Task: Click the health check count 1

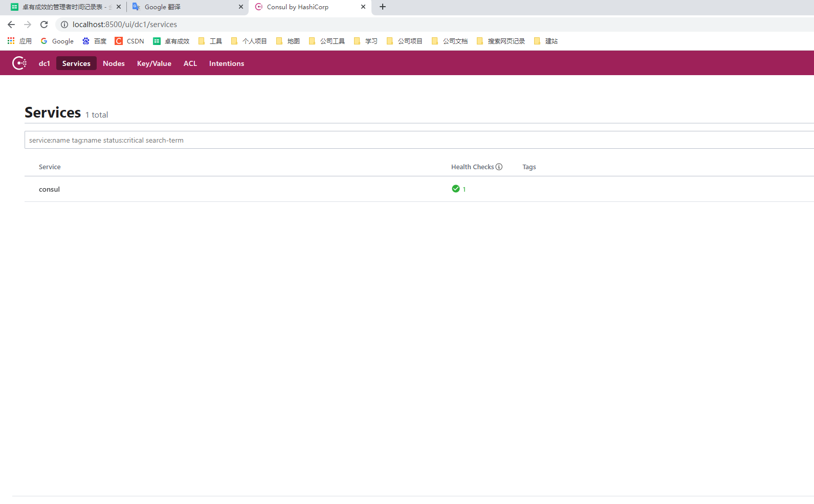Action: pos(464,189)
